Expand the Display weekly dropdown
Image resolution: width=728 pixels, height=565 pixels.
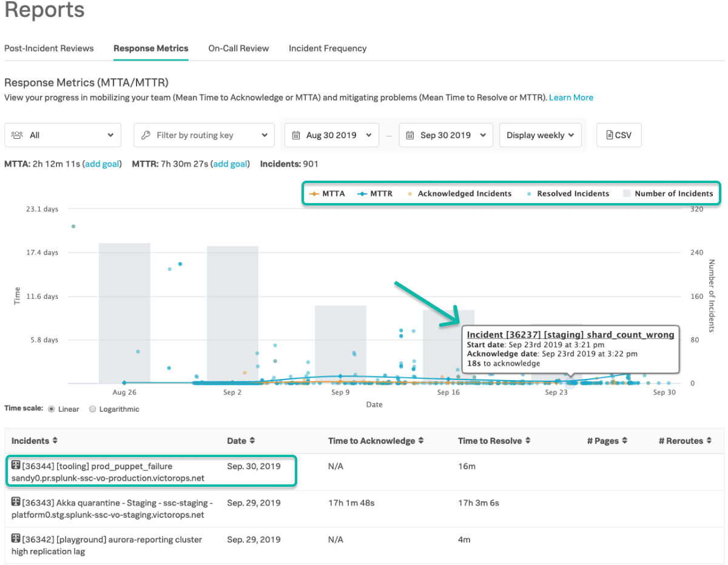click(x=540, y=135)
